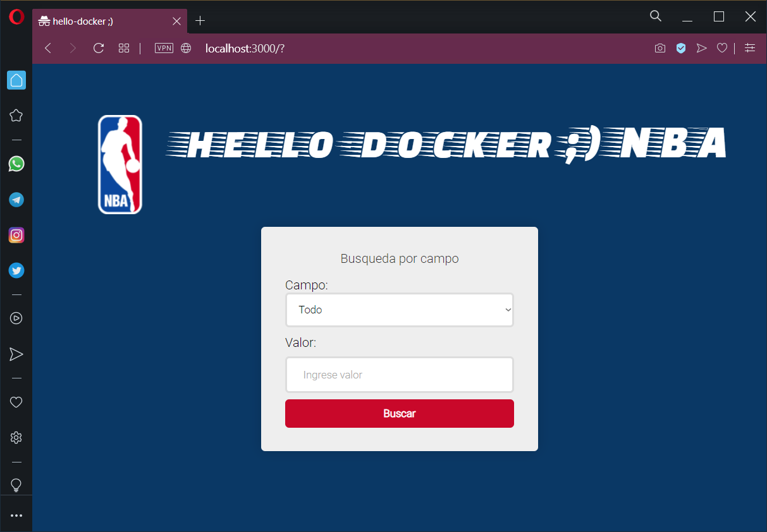
Task: Expand the Campo dropdown showing Todo
Action: [x=400, y=310]
